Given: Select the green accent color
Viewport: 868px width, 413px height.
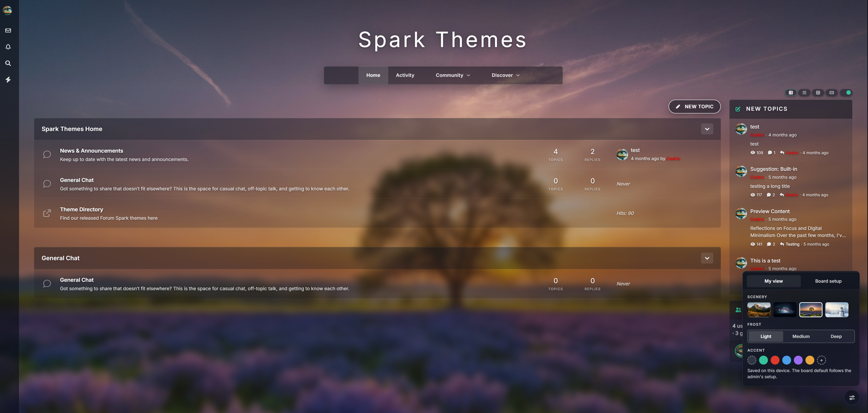Looking at the screenshot, I should tap(764, 360).
